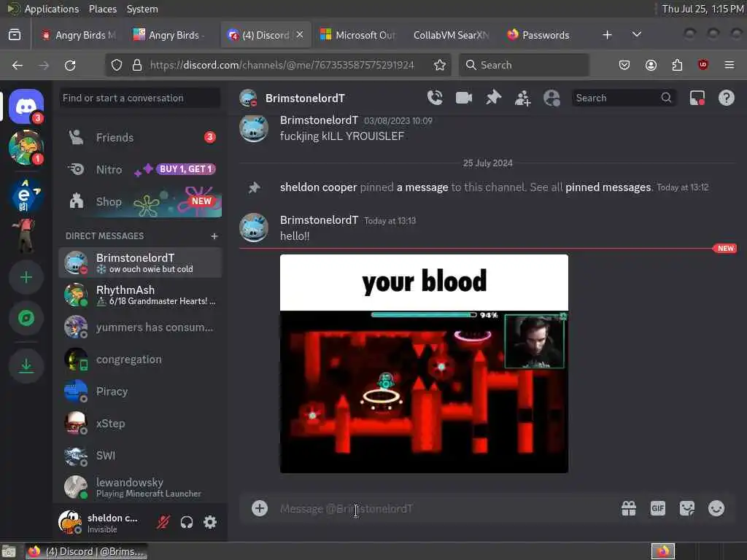
Task: Toggle microphone mute
Action: (163, 522)
